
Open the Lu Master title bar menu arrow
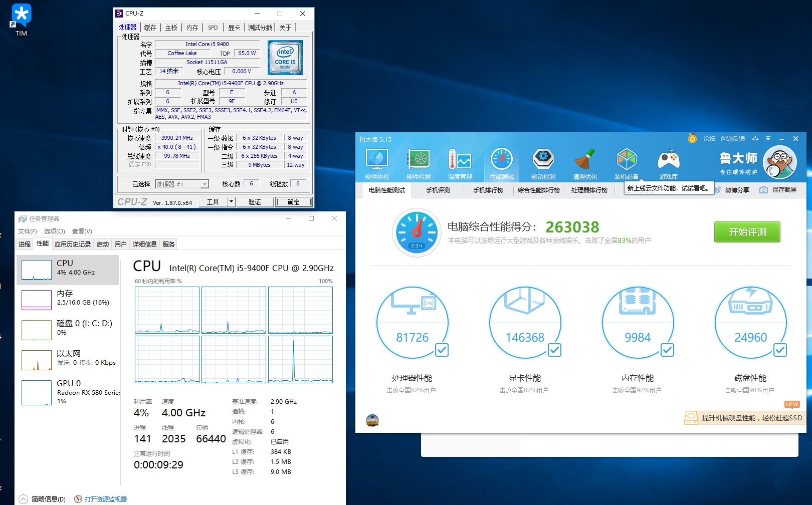point(768,138)
